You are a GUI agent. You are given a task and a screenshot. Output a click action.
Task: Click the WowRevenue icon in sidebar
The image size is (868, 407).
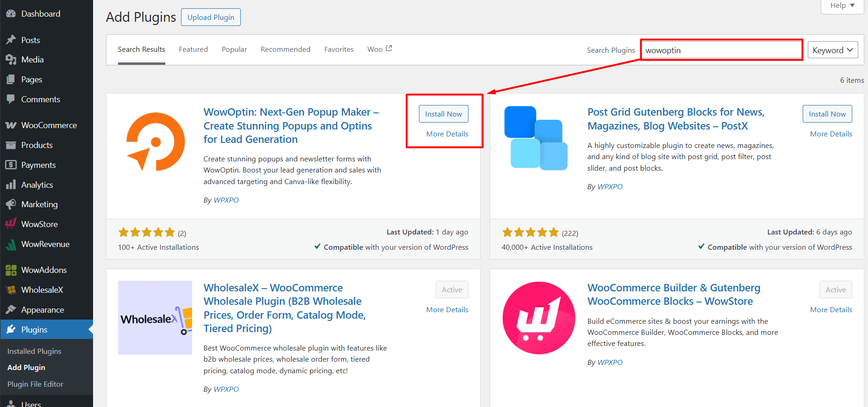(11, 244)
